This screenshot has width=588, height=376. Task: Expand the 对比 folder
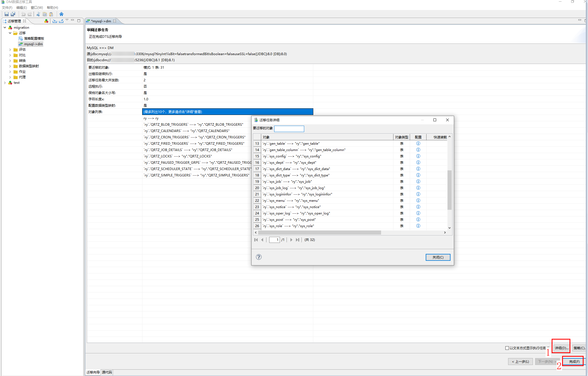[10, 55]
